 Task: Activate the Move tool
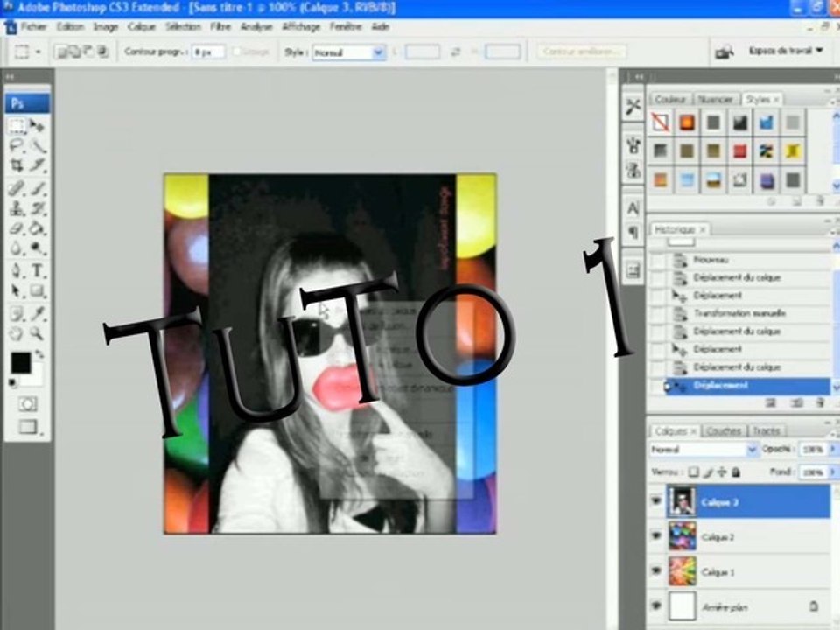[37, 125]
